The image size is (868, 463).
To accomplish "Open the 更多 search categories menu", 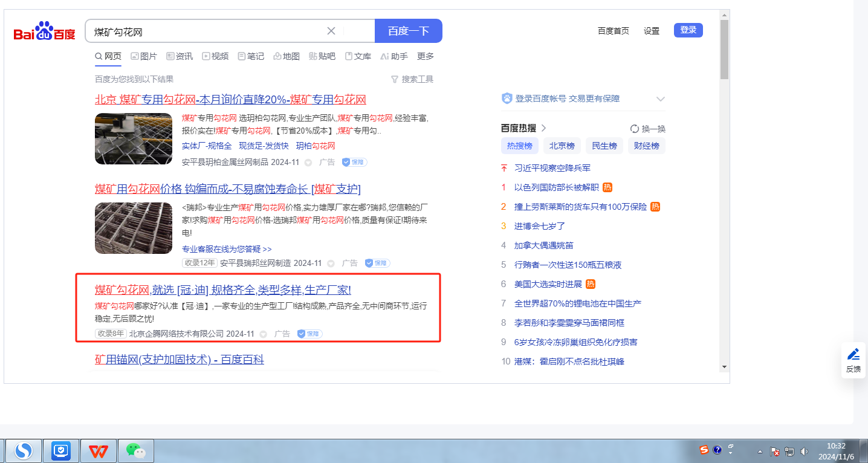I will click(426, 56).
